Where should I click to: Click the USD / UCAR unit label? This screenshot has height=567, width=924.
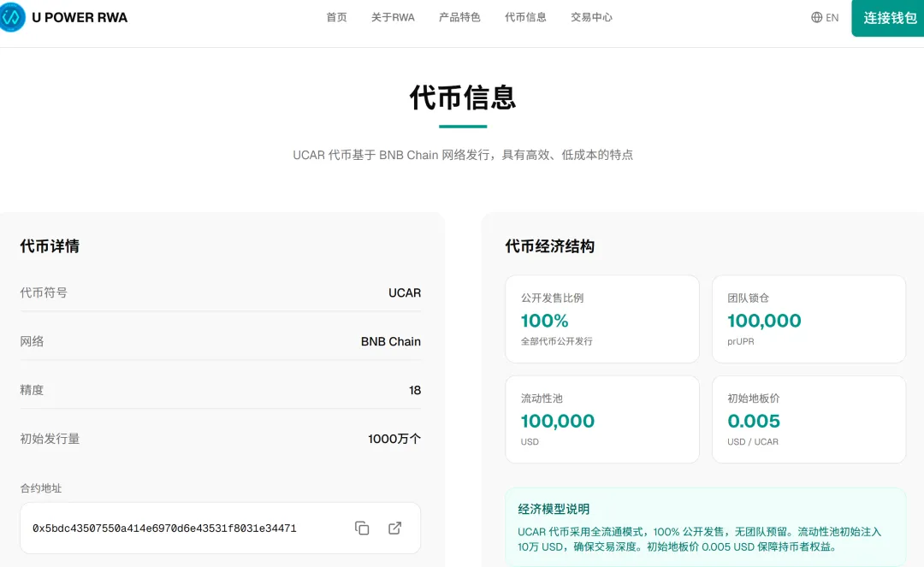753,441
